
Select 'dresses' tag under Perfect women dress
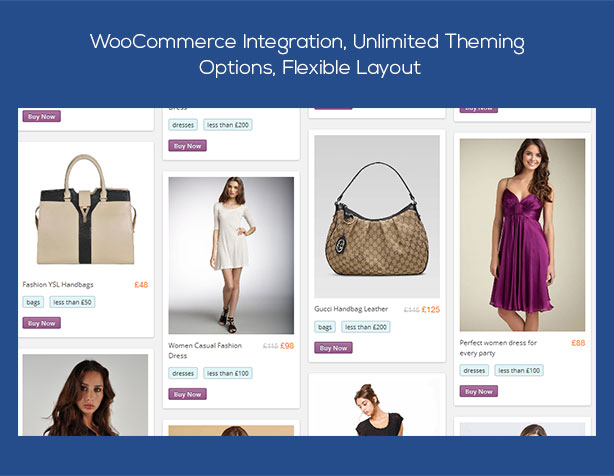(x=474, y=370)
